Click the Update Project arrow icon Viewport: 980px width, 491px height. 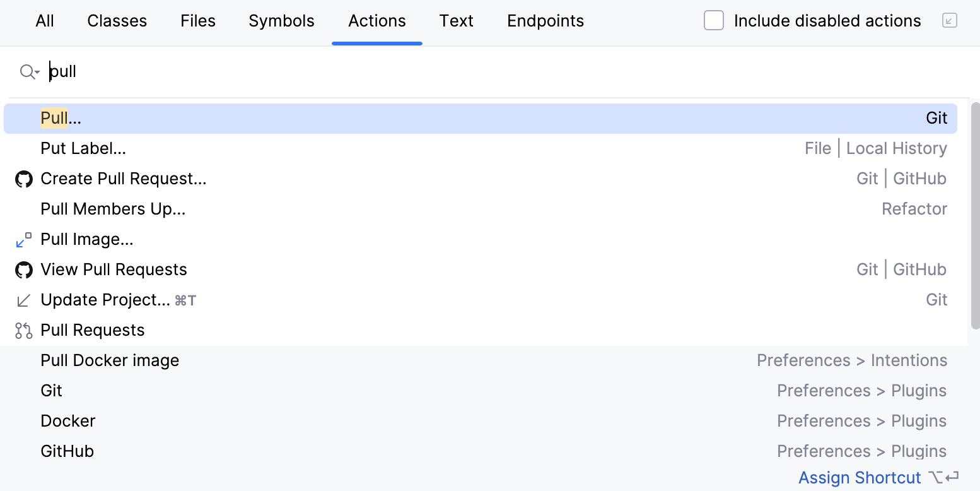(x=23, y=300)
